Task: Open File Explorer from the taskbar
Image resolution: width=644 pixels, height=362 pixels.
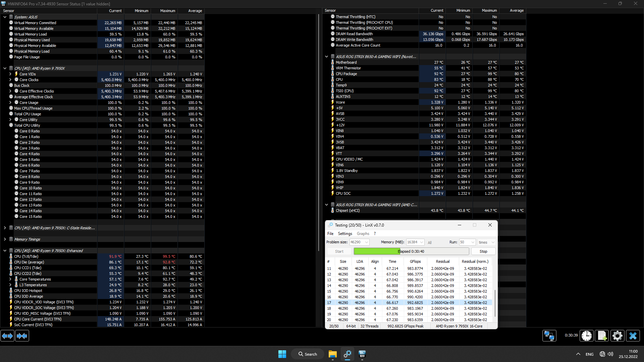Action: point(332,354)
